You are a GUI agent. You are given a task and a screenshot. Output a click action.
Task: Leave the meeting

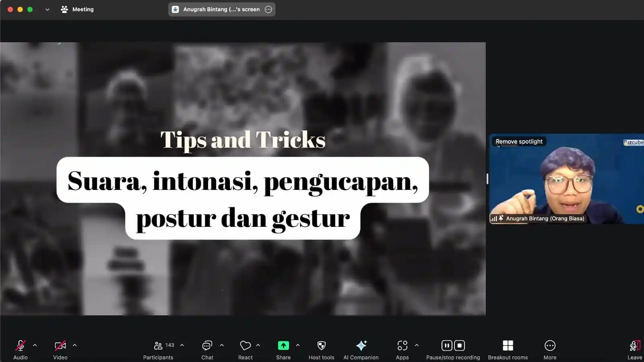tap(635, 349)
